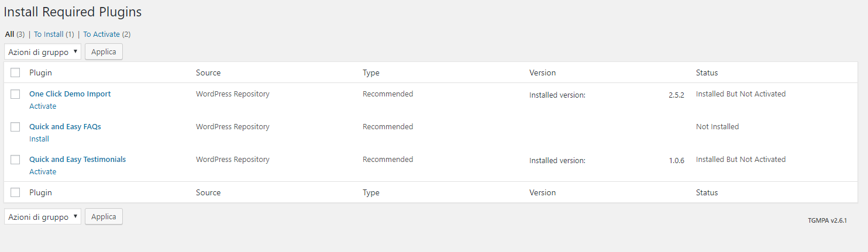Viewport: 868px width, 252px height.
Task: Filter plugins by To Install
Action: pos(49,34)
